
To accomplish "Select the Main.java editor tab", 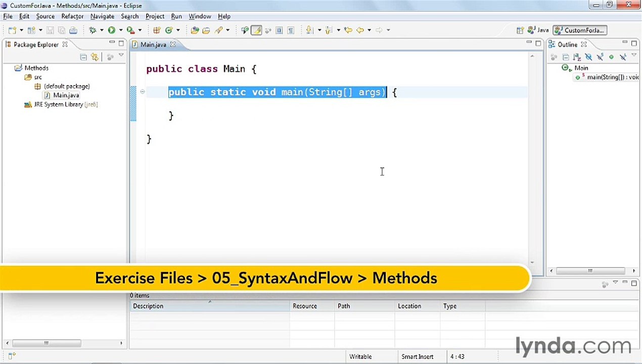I will click(x=153, y=44).
